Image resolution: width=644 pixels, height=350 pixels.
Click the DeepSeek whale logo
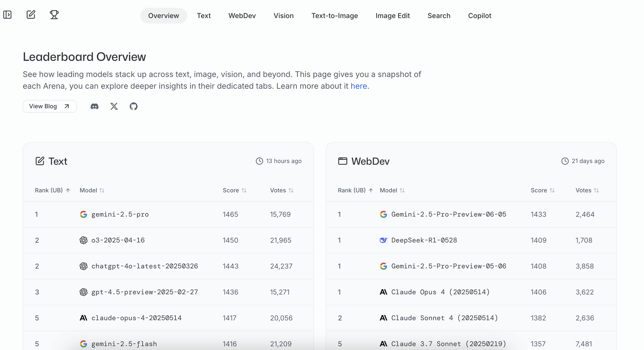[384, 240]
